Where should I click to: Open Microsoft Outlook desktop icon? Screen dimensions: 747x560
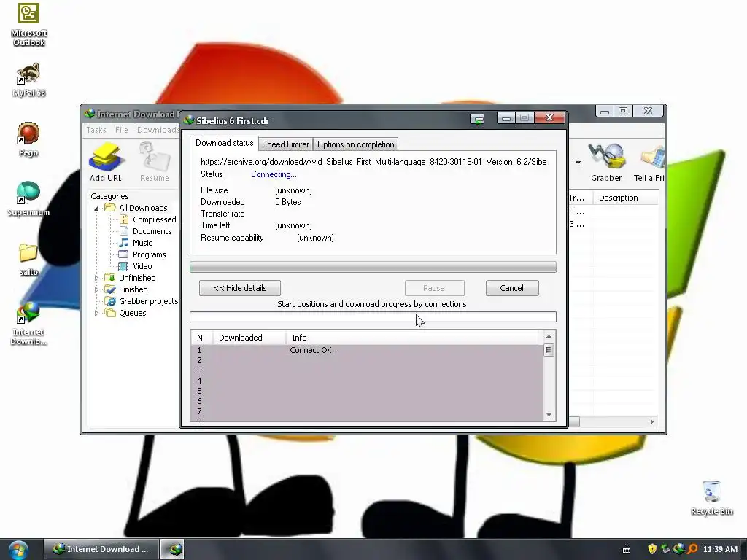pos(28,24)
